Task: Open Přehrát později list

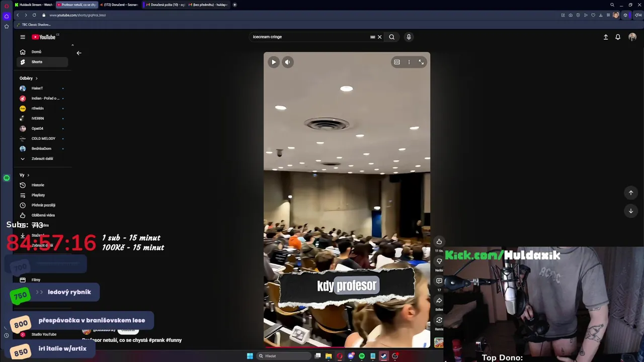Action: (42, 205)
